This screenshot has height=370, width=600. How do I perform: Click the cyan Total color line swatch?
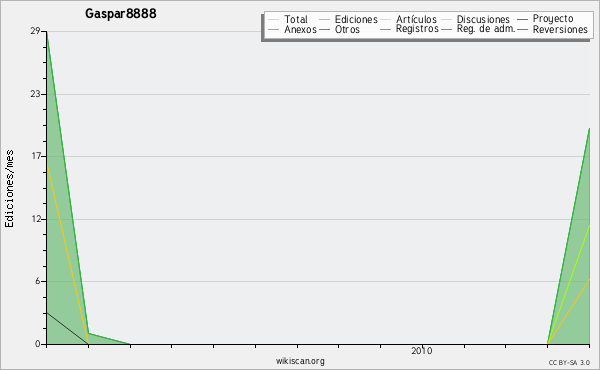pos(274,20)
